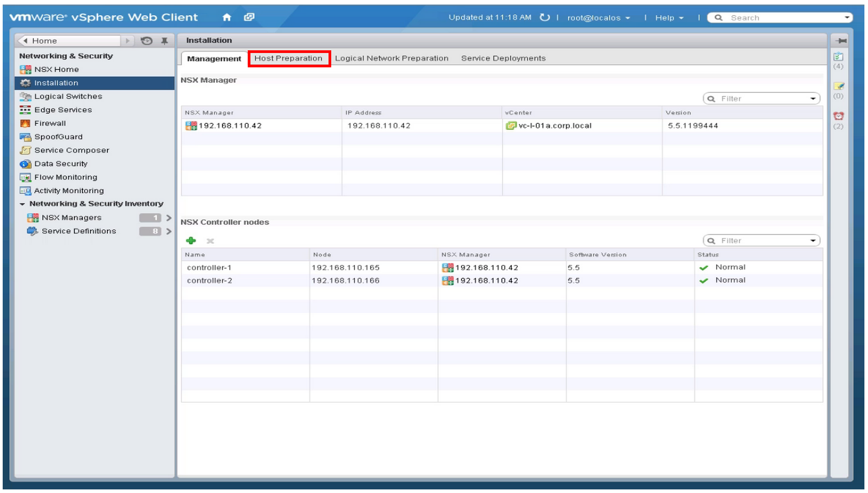The height and width of the screenshot is (493, 868).
Task: Open Edge Services
Action: pos(63,110)
